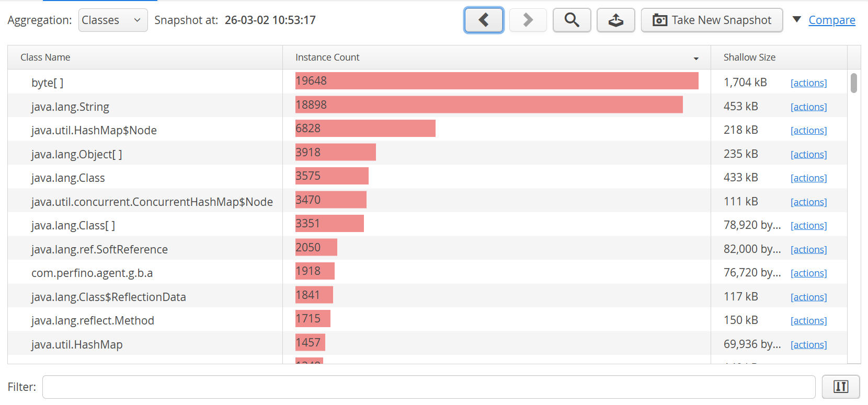Expand the triangle next to Compare
The height and width of the screenshot is (405, 868).
tap(797, 20)
